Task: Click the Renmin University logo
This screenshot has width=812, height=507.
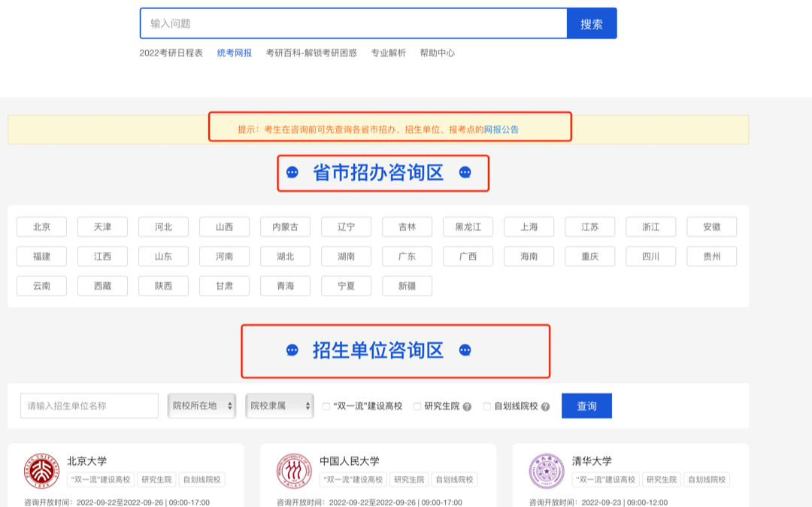Action: [294, 471]
